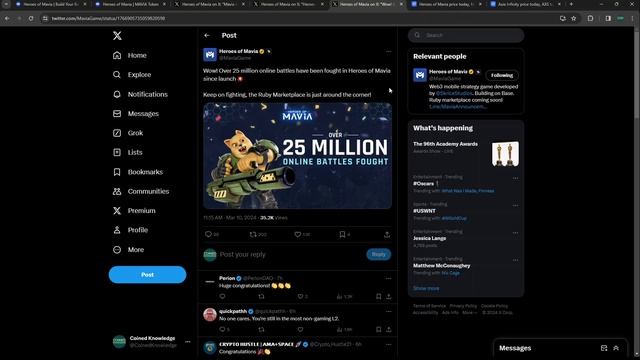The height and width of the screenshot is (360, 640).
Task: Click the browser address bar
Action: pos(302,18)
